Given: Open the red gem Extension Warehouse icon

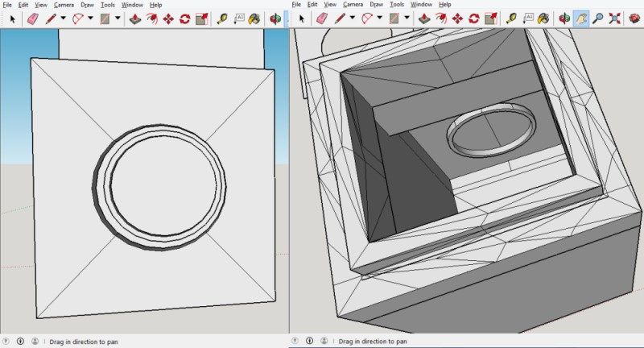Looking at the screenshot, I should pos(634,19).
